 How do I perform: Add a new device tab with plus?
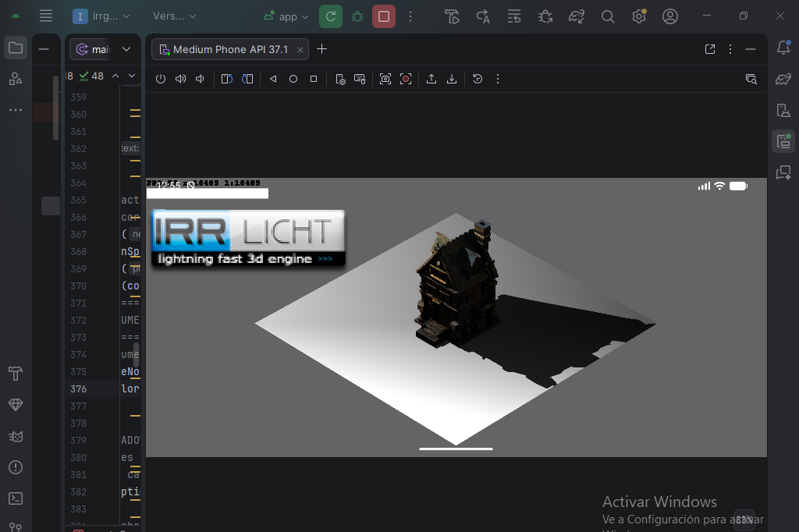321,49
